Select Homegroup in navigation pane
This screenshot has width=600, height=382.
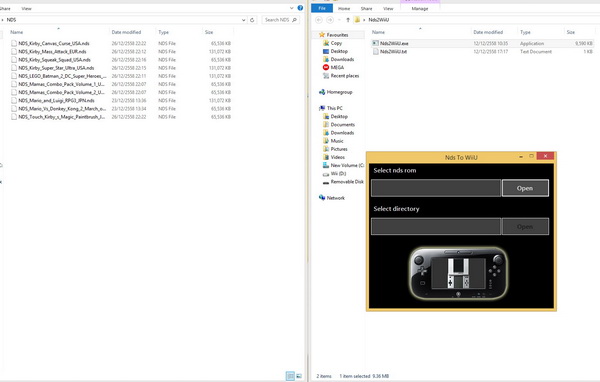[x=339, y=92]
